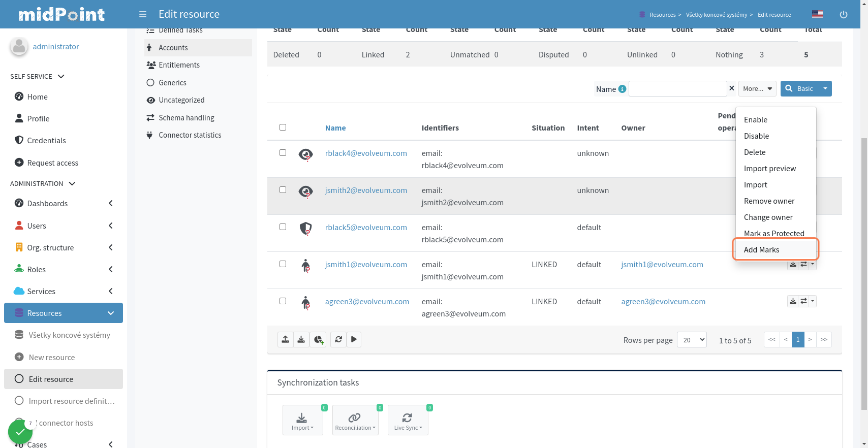Click the X to clear Name search

pos(732,88)
